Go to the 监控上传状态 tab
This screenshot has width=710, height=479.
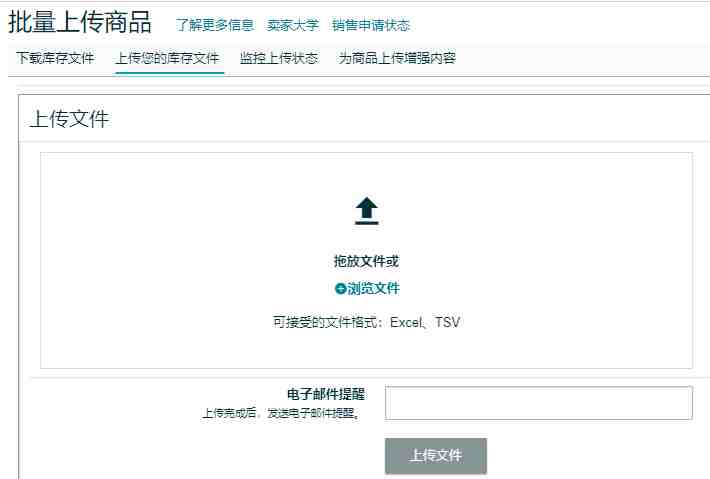(279, 58)
